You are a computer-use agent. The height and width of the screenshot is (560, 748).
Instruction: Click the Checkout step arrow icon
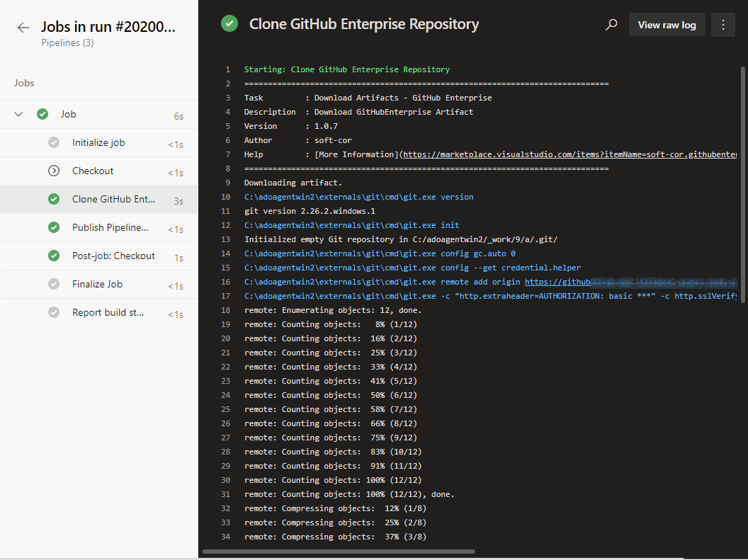point(54,171)
